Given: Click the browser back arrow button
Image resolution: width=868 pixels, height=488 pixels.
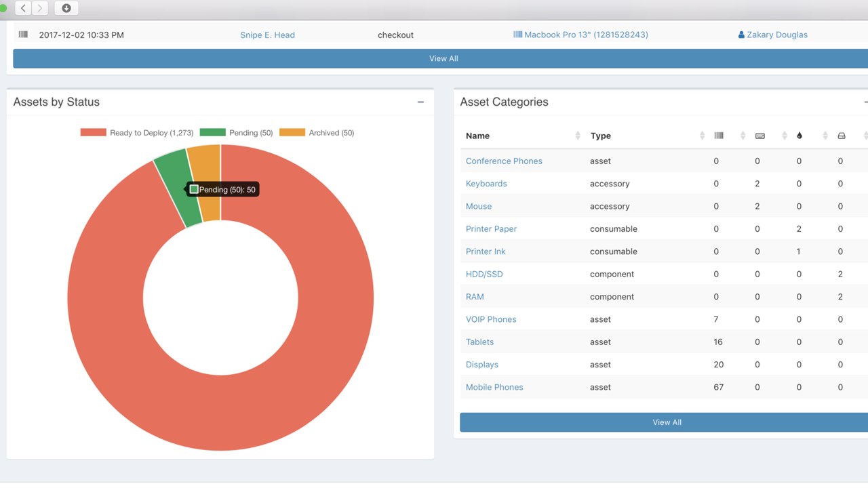Looking at the screenshot, I should [x=24, y=8].
